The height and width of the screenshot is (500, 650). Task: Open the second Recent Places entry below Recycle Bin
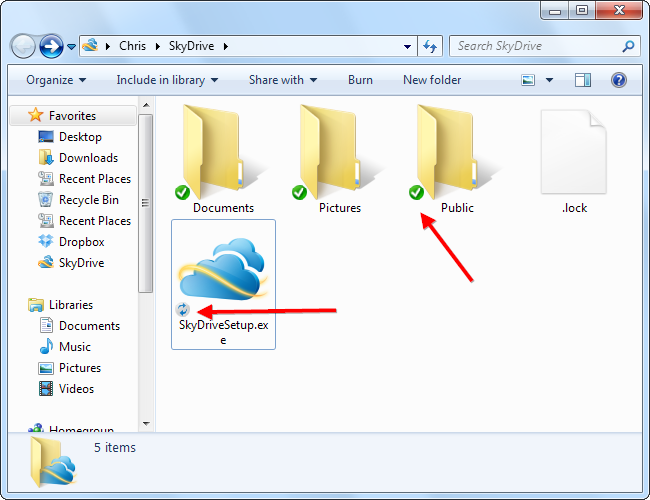click(x=95, y=221)
